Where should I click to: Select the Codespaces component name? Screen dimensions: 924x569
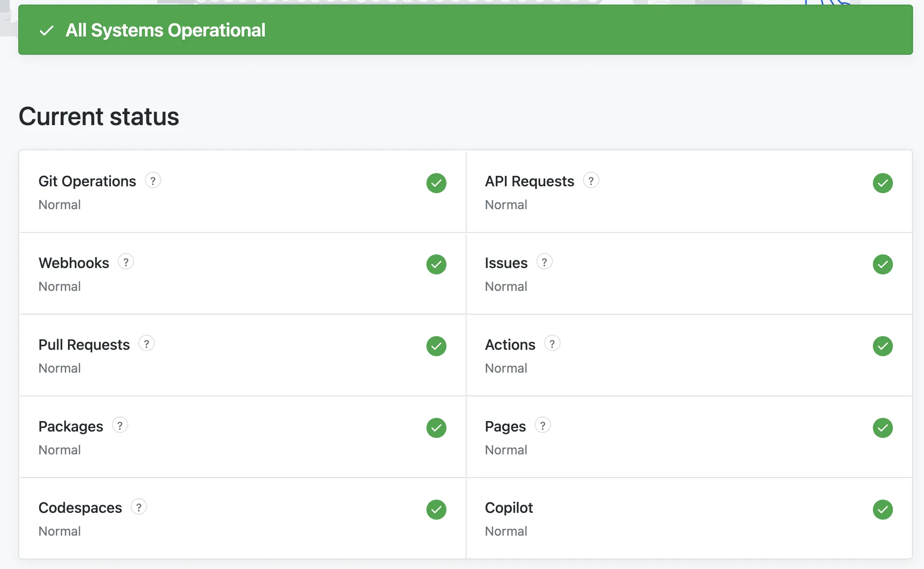pyautogui.click(x=80, y=508)
